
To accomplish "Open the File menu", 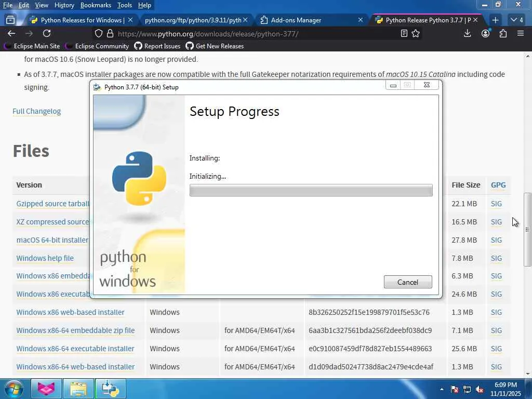I will (7, 5).
